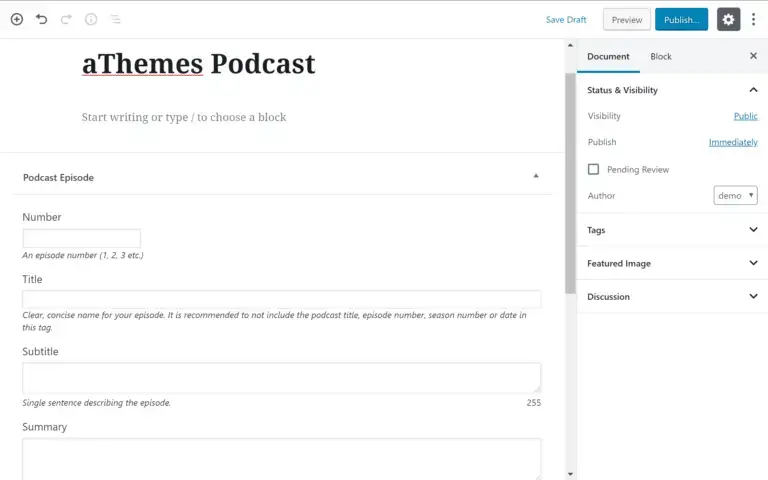The height and width of the screenshot is (480, 768).
Task: Collapse the Podcast Episode meta box
Action: pos(536,176)
